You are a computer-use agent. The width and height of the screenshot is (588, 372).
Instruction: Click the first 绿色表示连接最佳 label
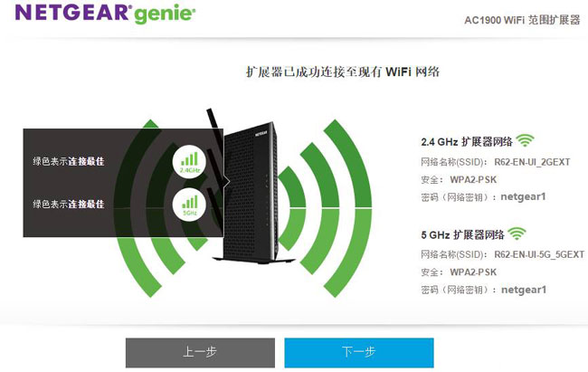[x=69, y=161]
